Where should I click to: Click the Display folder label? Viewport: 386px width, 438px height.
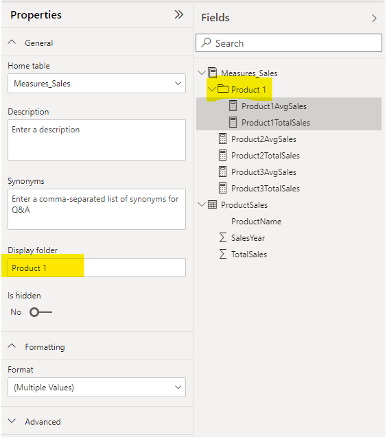pyautogui.click(x=33, y=250)
